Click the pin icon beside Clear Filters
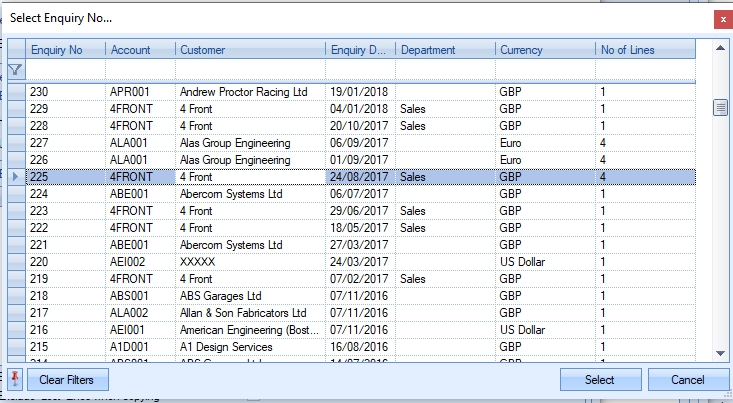The width and height of the screenshot is (733, 403). pyautogui.click(x=16, y=380)
